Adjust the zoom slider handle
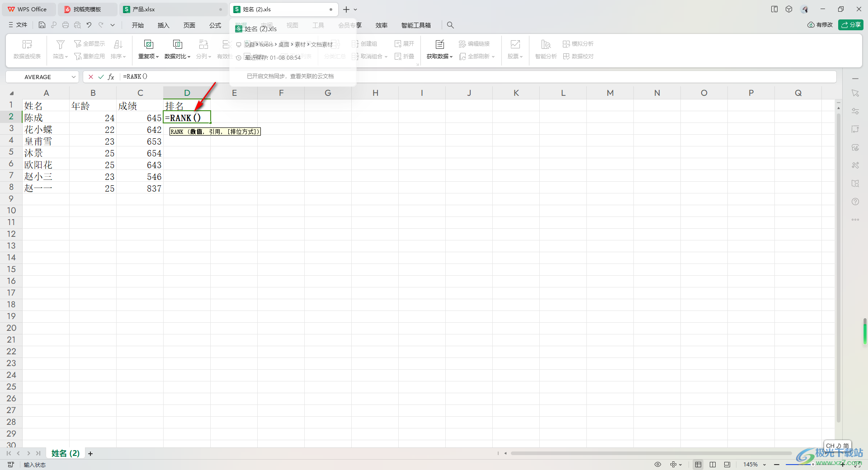The width and height of the screenshot is (868, 470). (812, 465)
